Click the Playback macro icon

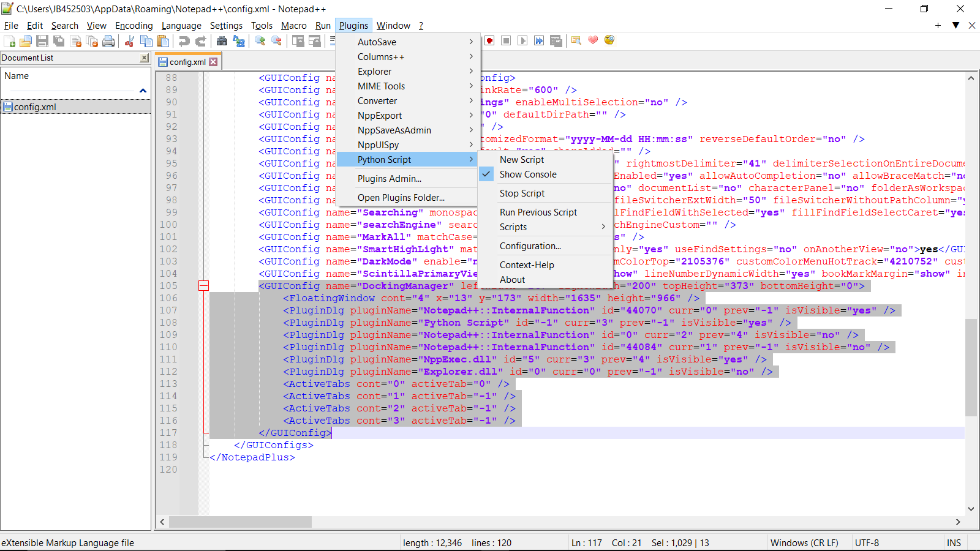522,40
